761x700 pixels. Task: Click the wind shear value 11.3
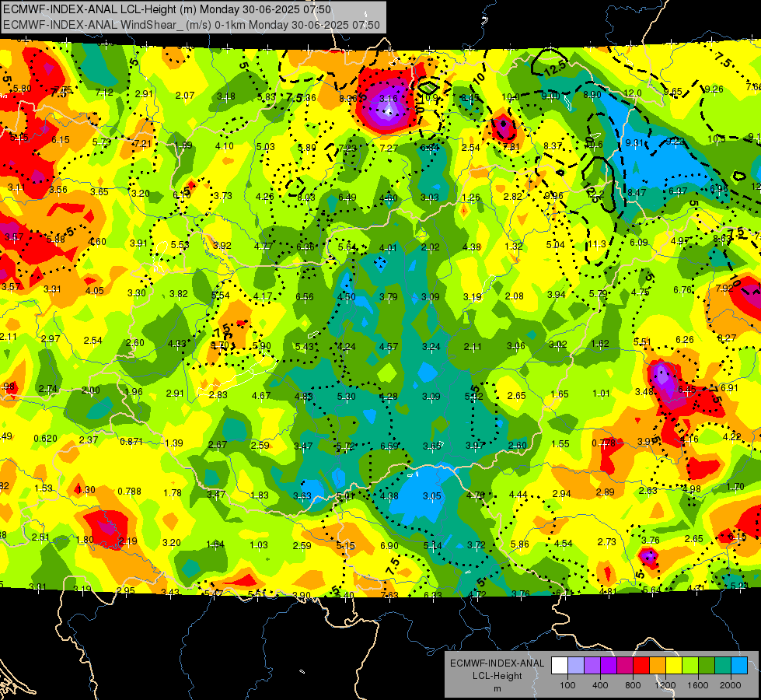(x=596, y=244)
